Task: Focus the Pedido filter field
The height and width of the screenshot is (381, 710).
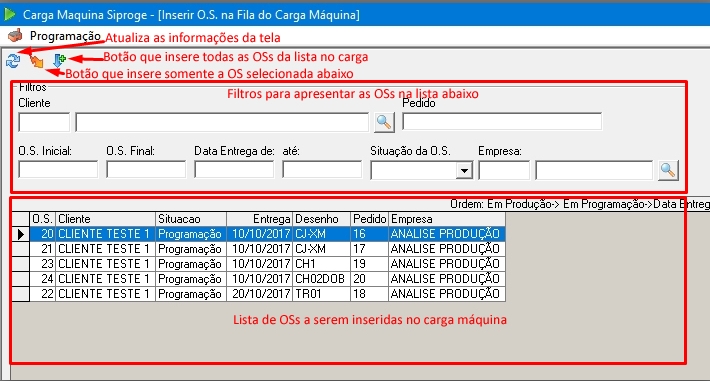Action: click(x=502, y=121)
